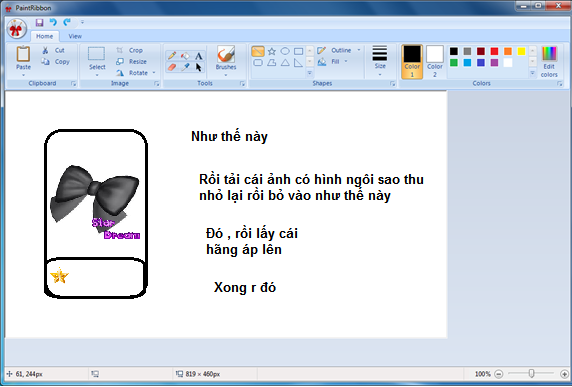Pick the light blue palette color
The height and width of the screenshot is (387, 572).
pyautogui.click(x=467, y=63)
